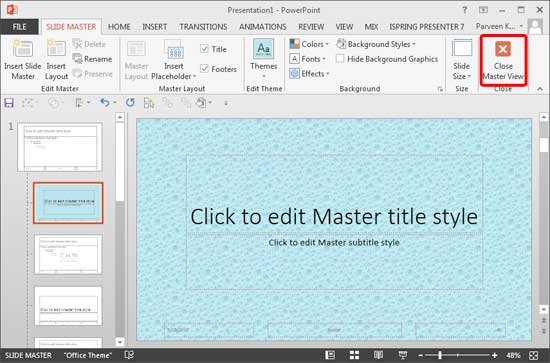
Task: Switch to the INSERT tab
Action: [x=154, y=27]
